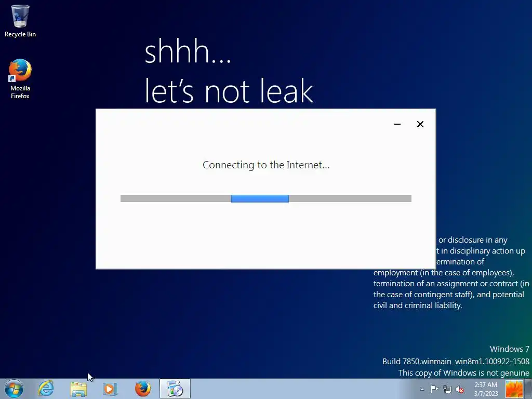Launch Internet Explorer from the taskbar

tap(46, 389)
